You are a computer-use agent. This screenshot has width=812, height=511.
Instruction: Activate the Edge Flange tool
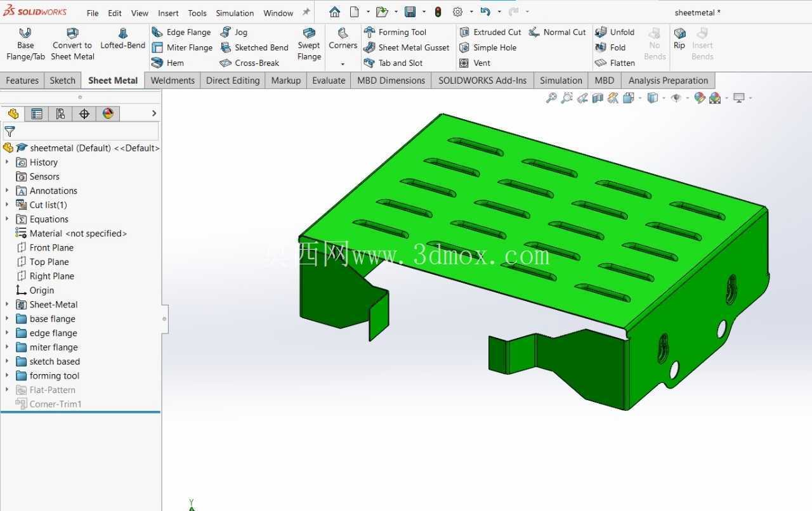coord(181,32)
